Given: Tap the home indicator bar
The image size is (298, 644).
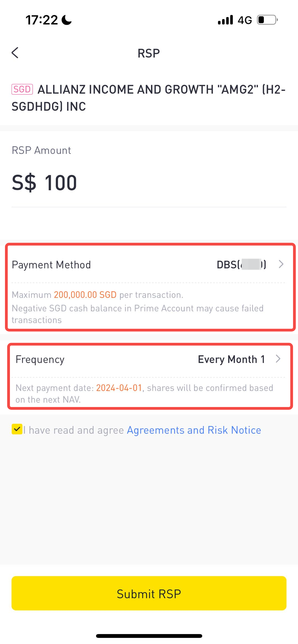Looking at the screenshot, I should [x=149, y=636].
